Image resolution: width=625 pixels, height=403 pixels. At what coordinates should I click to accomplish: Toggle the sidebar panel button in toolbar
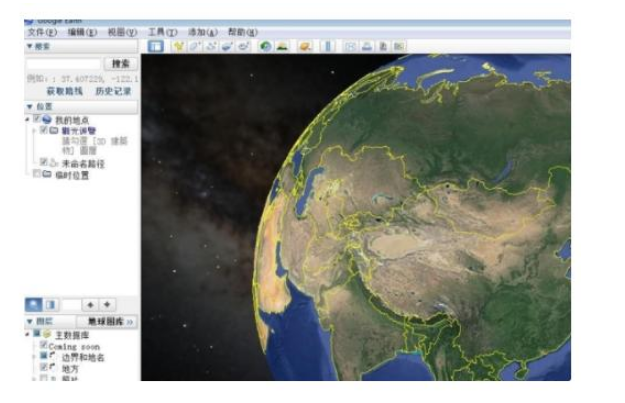[x=155, y=46]
